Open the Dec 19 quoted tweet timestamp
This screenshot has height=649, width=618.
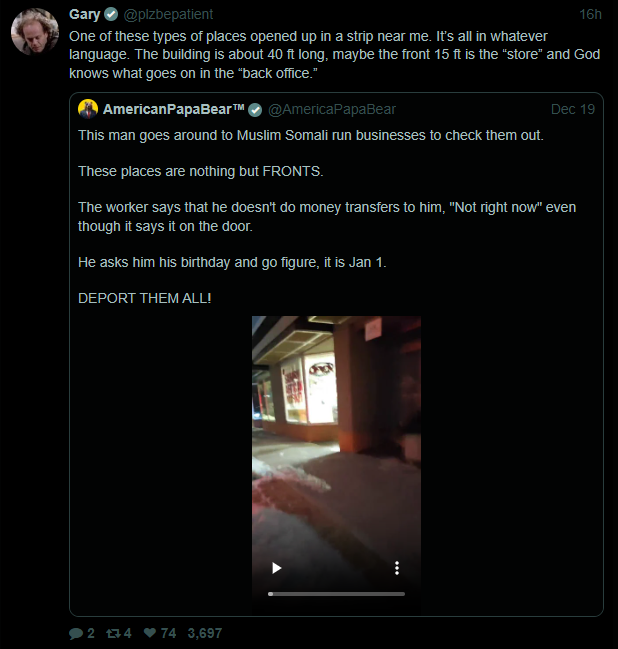(x=573, y=109)
